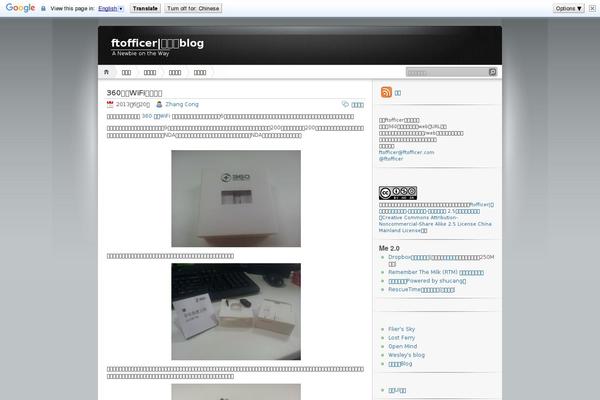600x400 pixels.
Task: Open the unboxed items on desk photo
Action: (x=236, y=312)
